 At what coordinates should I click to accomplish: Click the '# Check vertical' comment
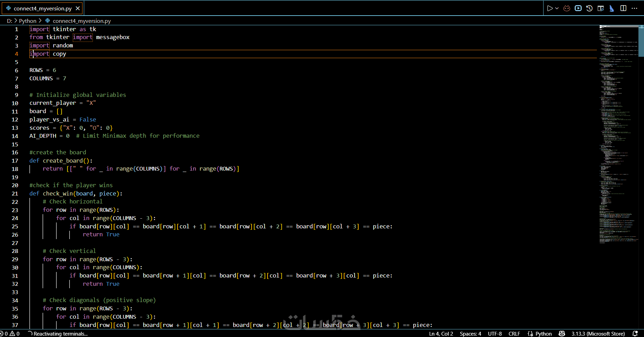click(69, 251)
